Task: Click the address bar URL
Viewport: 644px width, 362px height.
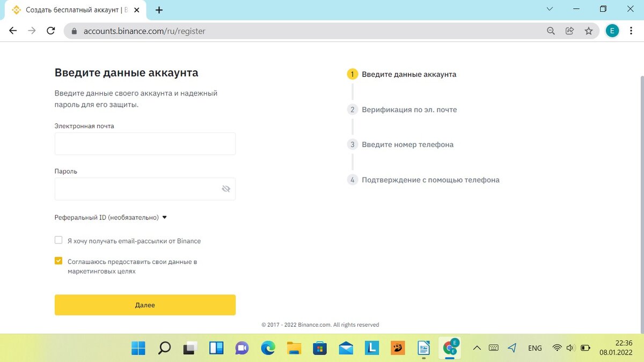Action: [x=144, y=31]
